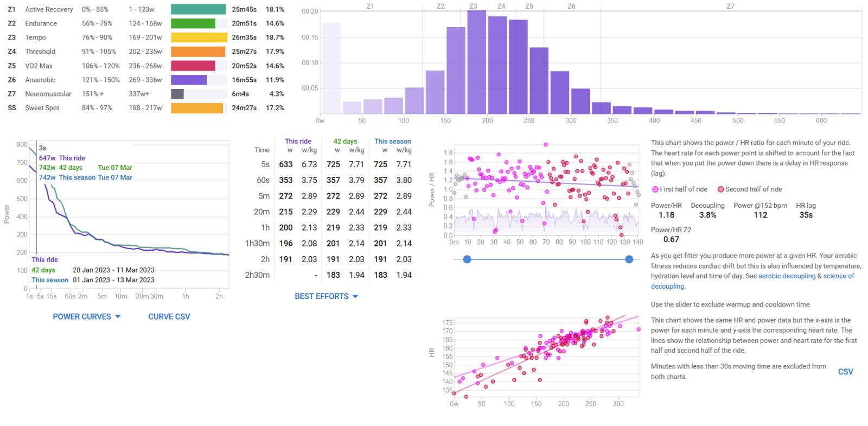This screenshot has height=426, width=868.
Task: Click the tallest bar in the power histogram
Action: (x=476, y=62)
